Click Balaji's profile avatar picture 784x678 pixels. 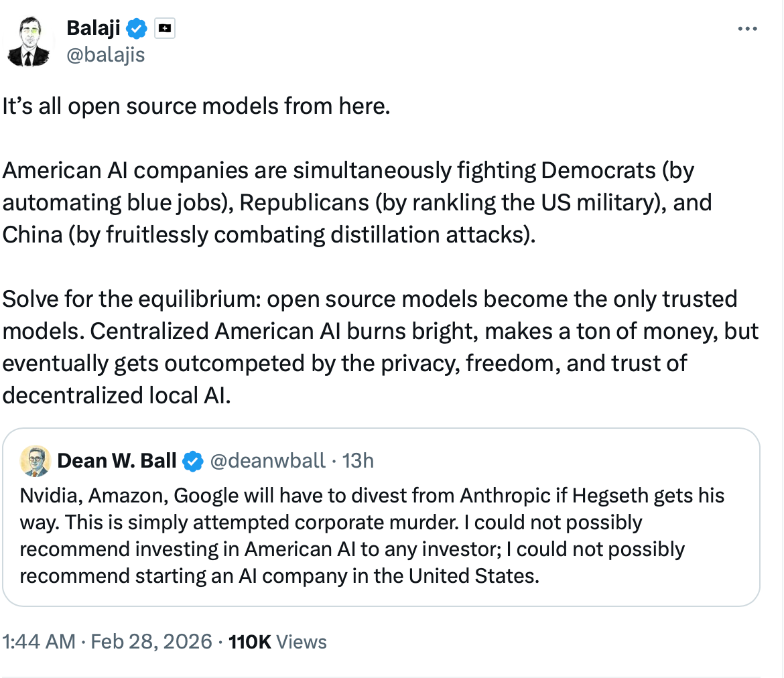pos(27,41)
